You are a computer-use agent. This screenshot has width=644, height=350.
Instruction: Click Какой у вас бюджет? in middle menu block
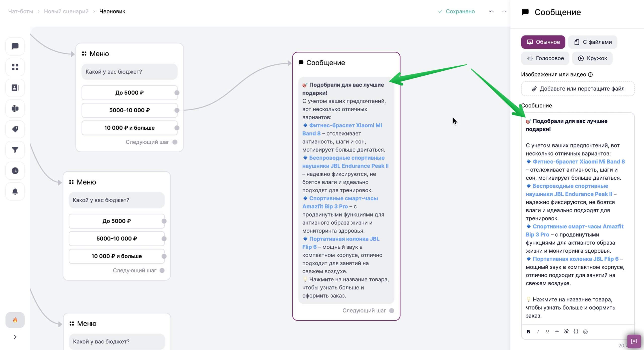(116, 200)
